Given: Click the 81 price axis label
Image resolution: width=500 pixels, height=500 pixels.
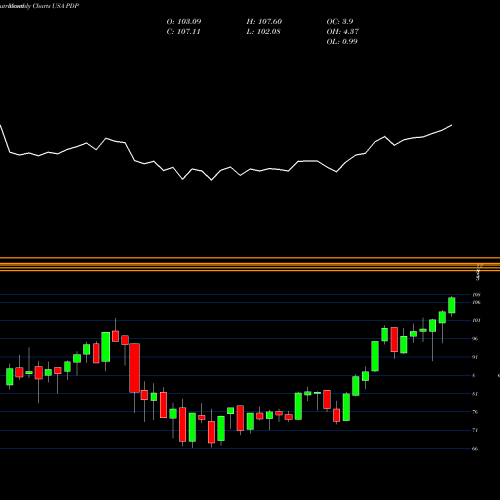Looking at the screenshot, I should click(x=475, y=394).
